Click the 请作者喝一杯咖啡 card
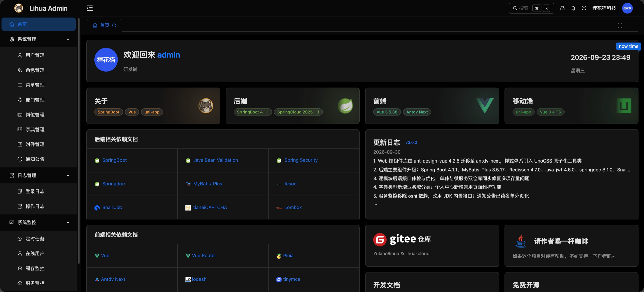Screen dimensions: 644x292 pyautogui.click(x=571, y=246)
